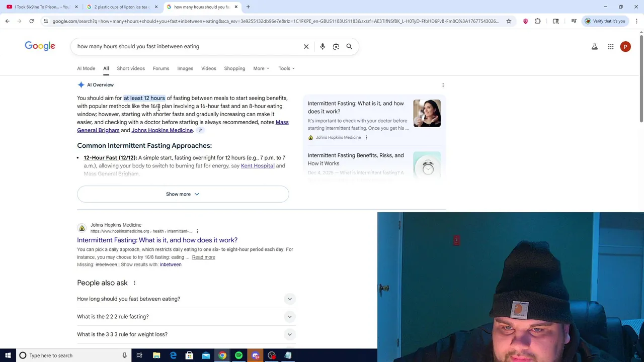Expand the More search filters dropdown

click(x=261, y=68)
